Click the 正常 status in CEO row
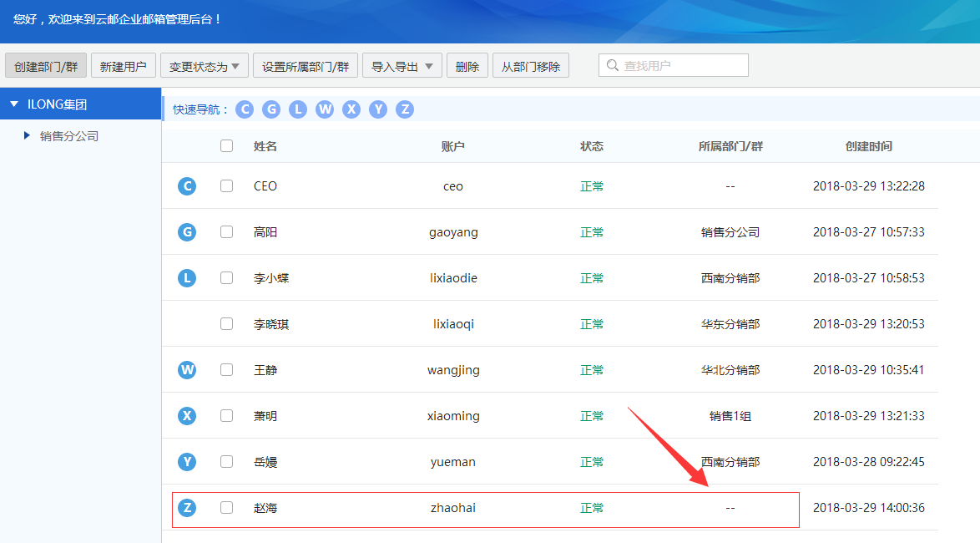The height and width of the screenshot is (543, 980). tap(591, 186)
